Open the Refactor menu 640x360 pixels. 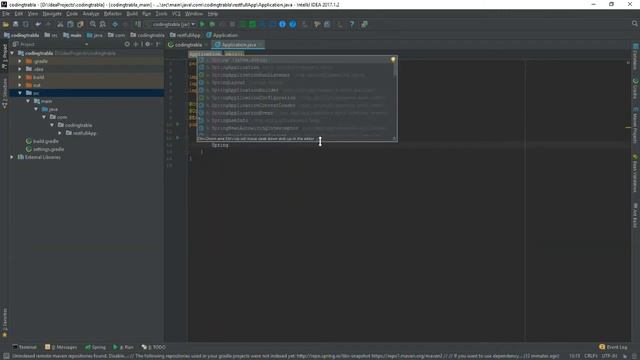tap(113, 14)
